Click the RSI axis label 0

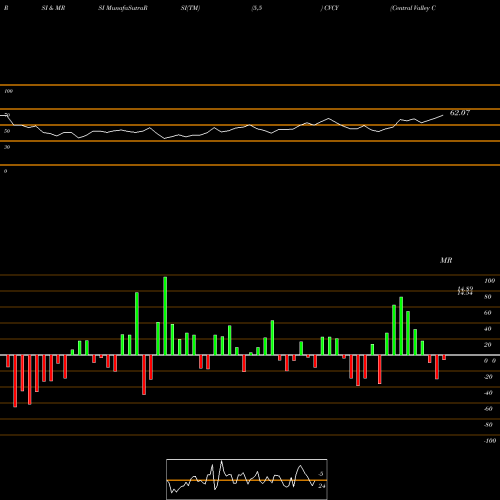coord(5,171)
